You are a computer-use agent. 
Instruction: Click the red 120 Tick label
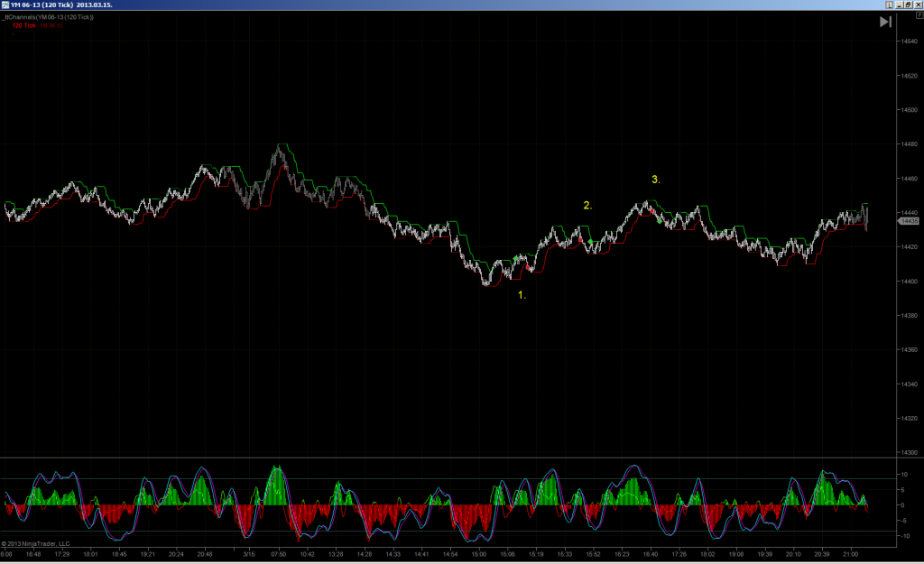click(x=24, y=25)
